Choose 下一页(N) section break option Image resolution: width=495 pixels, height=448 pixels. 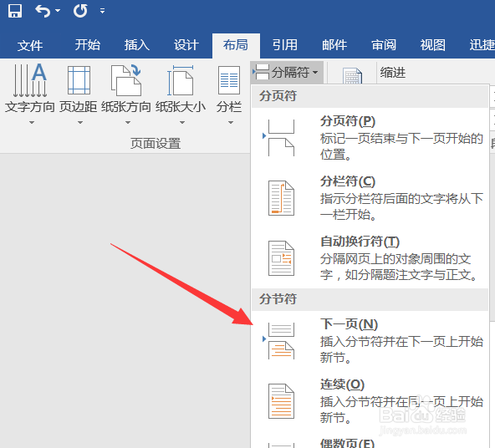click(370, 341)
